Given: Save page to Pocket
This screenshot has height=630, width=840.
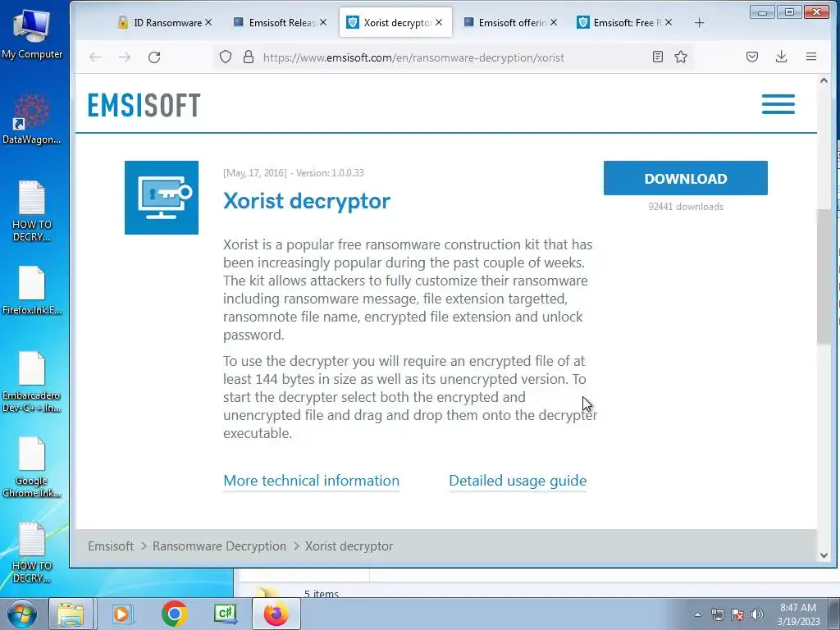Looking at the screenshot, I should click(x=752, y=57).
